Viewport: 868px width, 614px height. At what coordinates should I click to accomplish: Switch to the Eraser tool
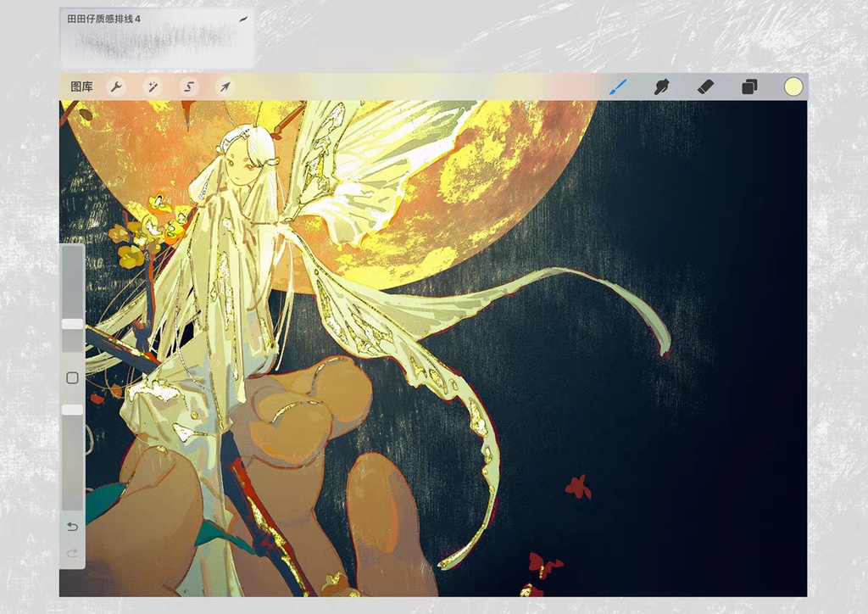coord(706,86)
